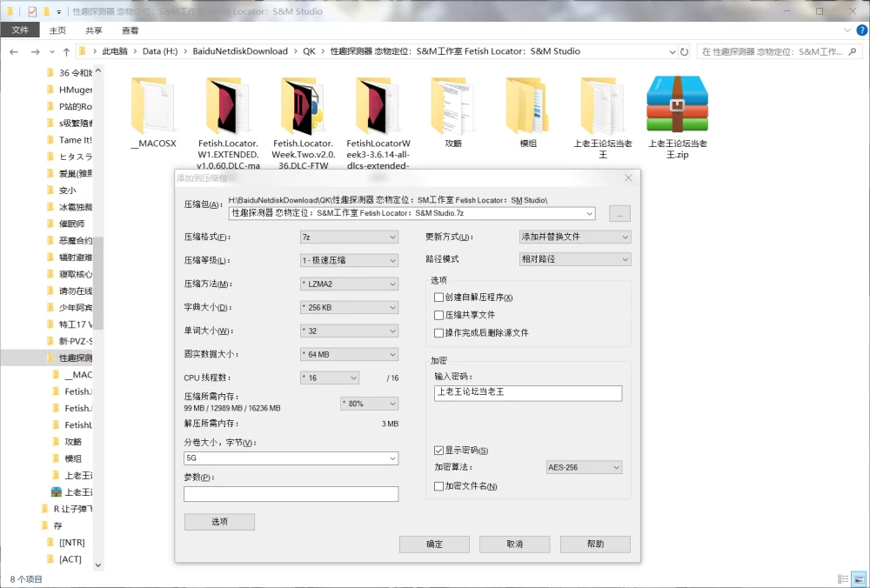The height and width of the screenshot is (588, 870).
Task: Open the 压缩格式 7z dropdown
Action: [x=349, y=237]
